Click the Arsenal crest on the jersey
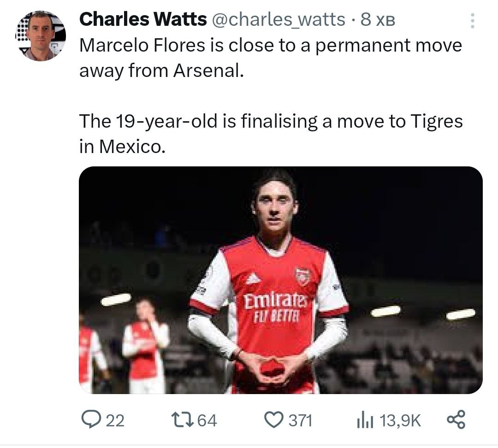Image resolution: width=498 pixels, height=448 pixels. 302,277
